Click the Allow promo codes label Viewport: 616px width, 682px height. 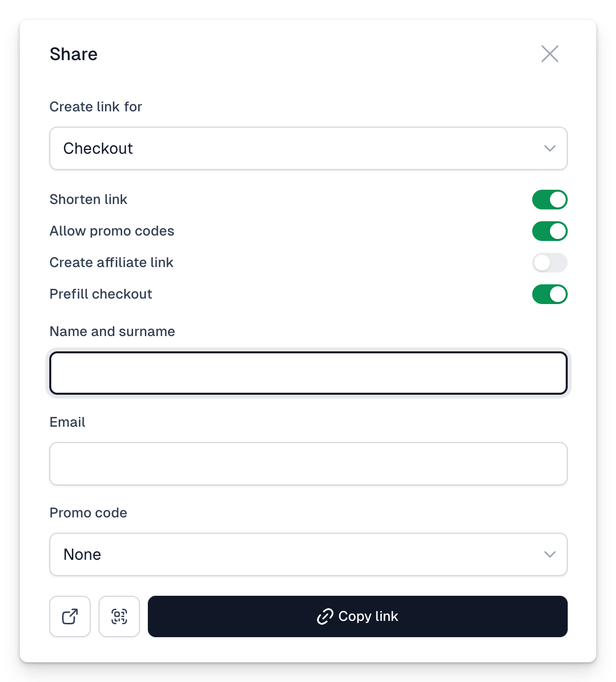112,231
